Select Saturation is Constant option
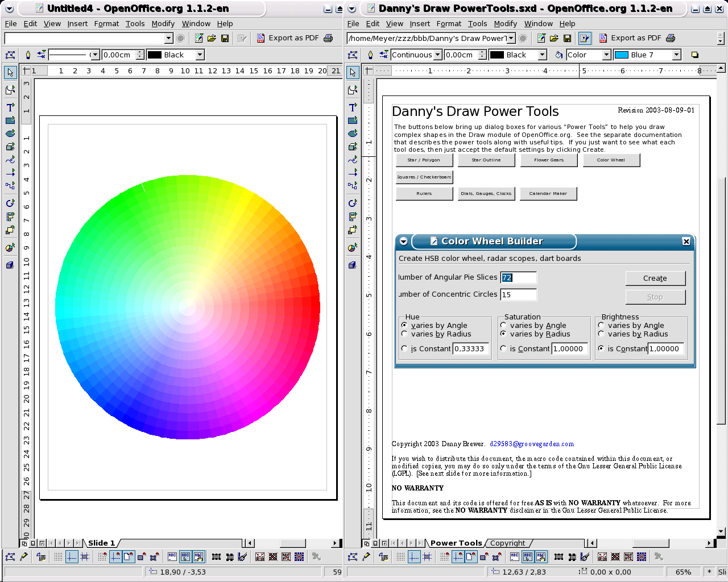Viewport: 728px width, 582px height. [x=503, y=348]
